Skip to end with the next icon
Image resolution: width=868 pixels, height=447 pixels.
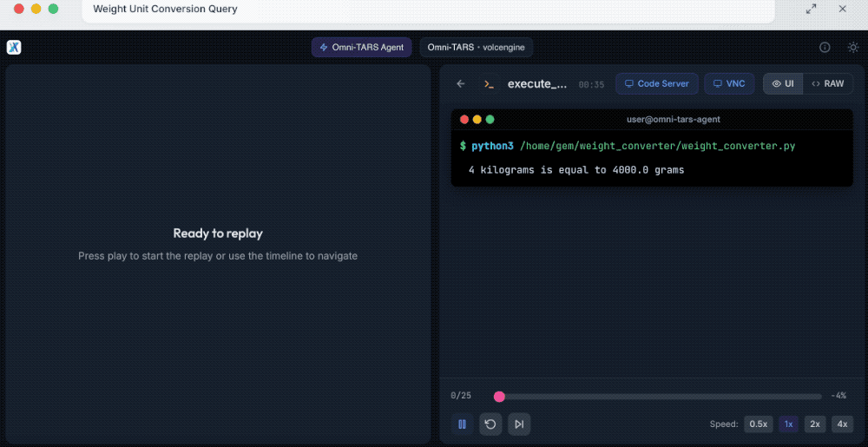point(519,424)
